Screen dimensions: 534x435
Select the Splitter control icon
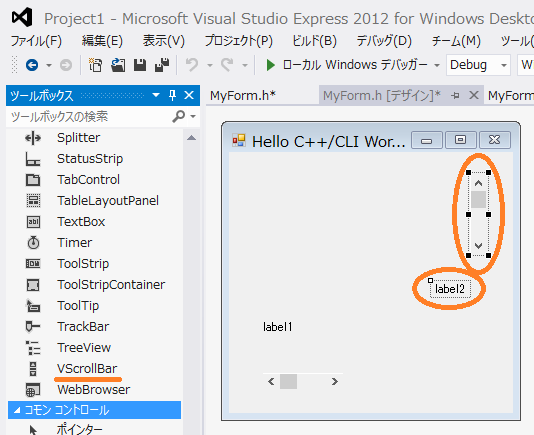(33, 138)
